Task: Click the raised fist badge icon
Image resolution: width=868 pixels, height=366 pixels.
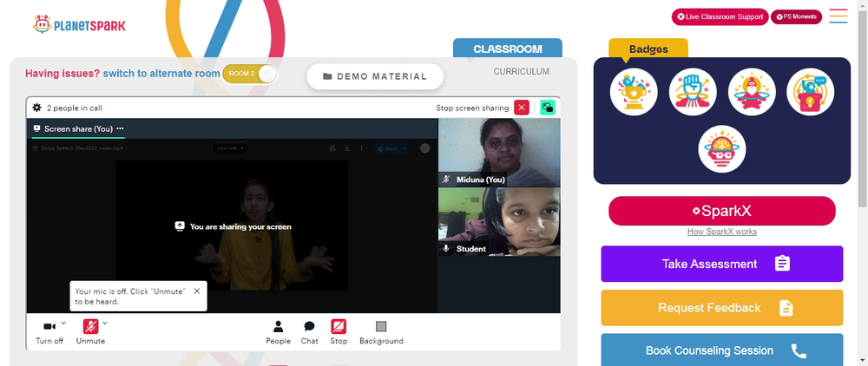Action: 693,92
